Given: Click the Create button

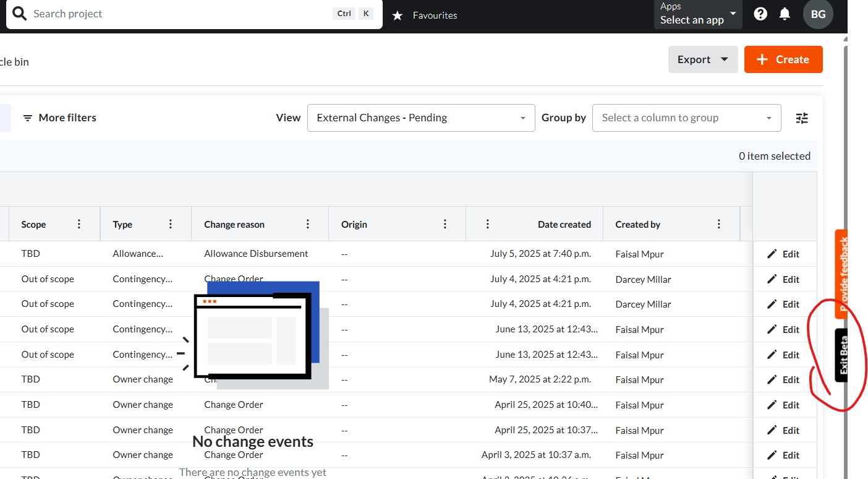Looking at the screenshot, I should coord(783,59).
